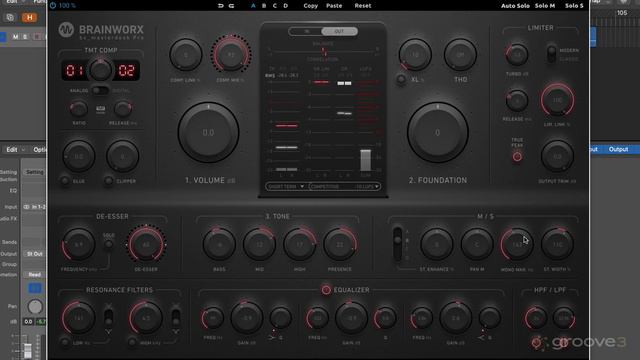Flip the Modern/Classic limiter switch
The image size is (640, 360).
(551, 54)
